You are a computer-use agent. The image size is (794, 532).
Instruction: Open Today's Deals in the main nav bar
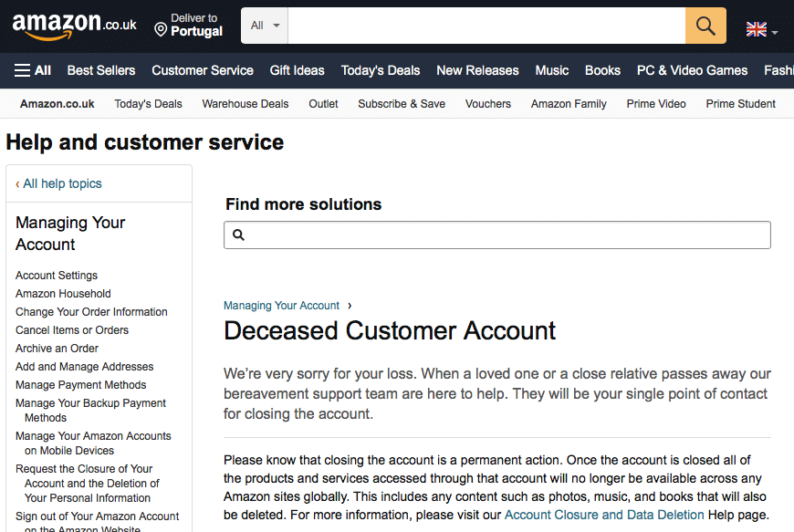[x=381, y=70]
